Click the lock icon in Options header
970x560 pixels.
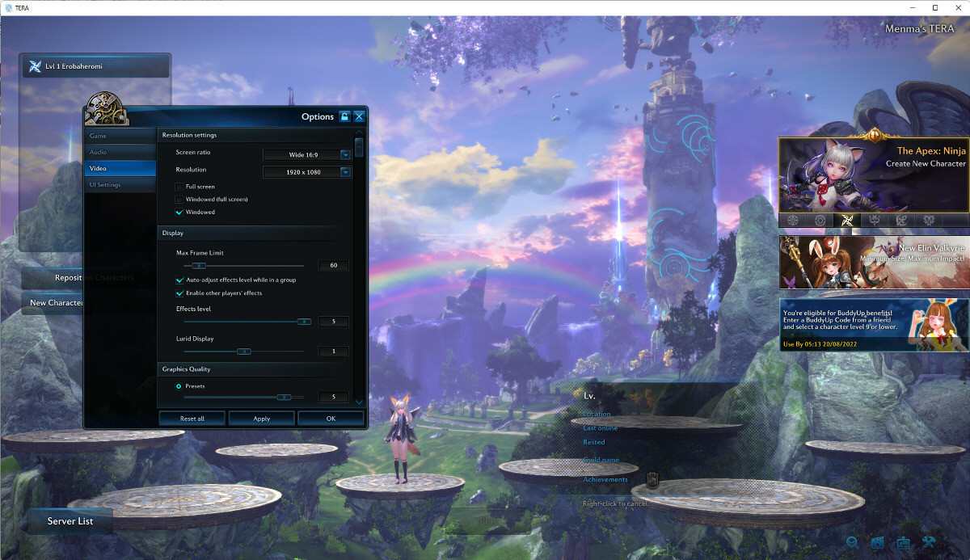(344, 116)
